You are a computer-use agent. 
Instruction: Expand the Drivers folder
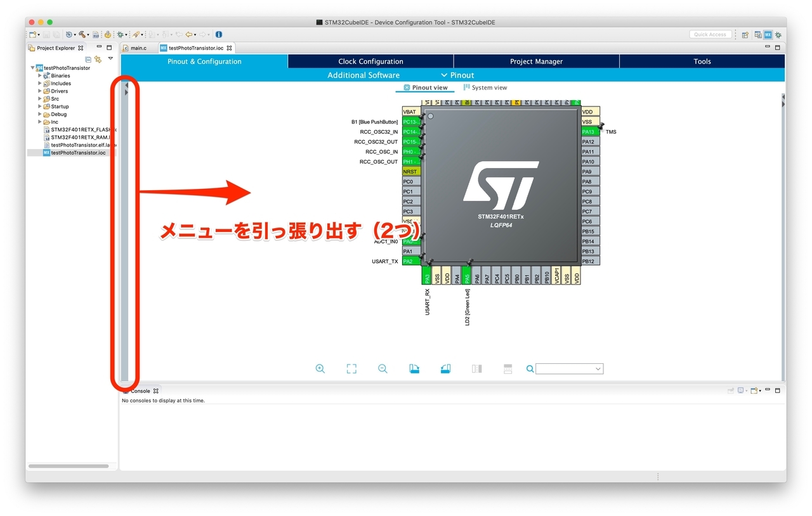(x=39, y=91)
